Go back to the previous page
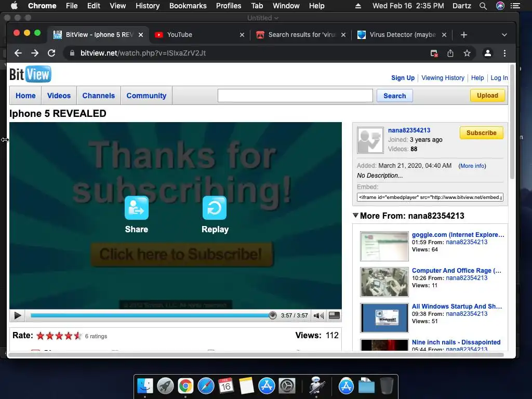This screenshot has height=399, width=532. click(x=18, y=53)
